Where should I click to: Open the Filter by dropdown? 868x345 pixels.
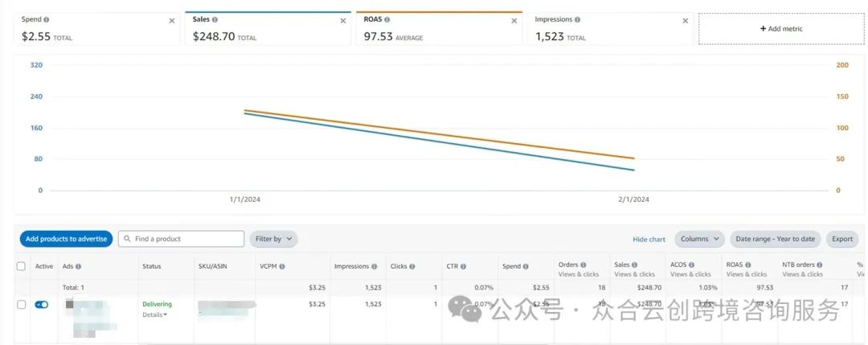tap(273, 239)
